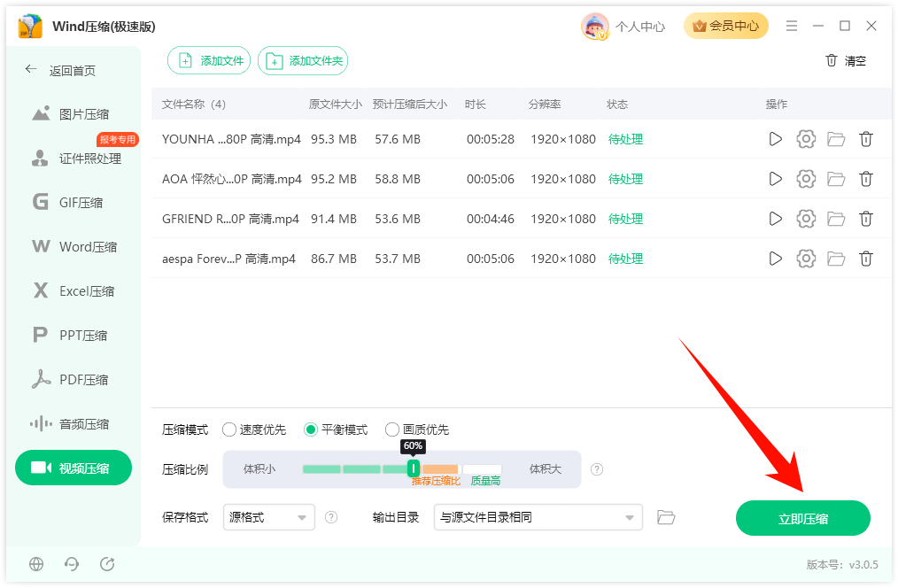Go back with 返回首页

point(61,71)
